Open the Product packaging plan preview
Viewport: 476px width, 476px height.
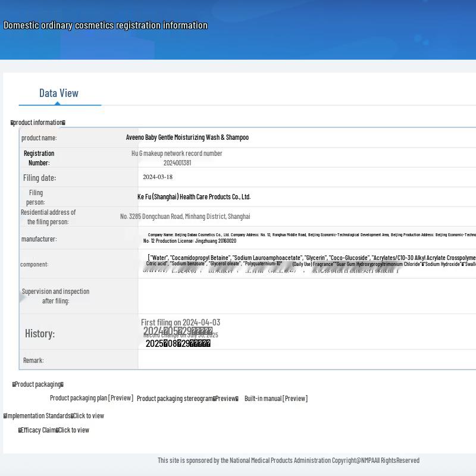91,398
